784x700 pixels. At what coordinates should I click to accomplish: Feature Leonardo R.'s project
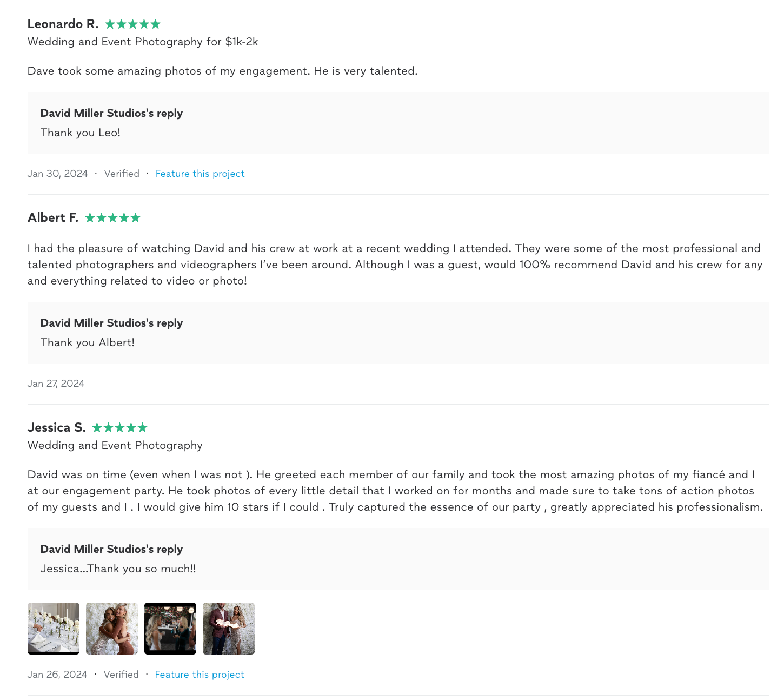[x=200, y=174]
